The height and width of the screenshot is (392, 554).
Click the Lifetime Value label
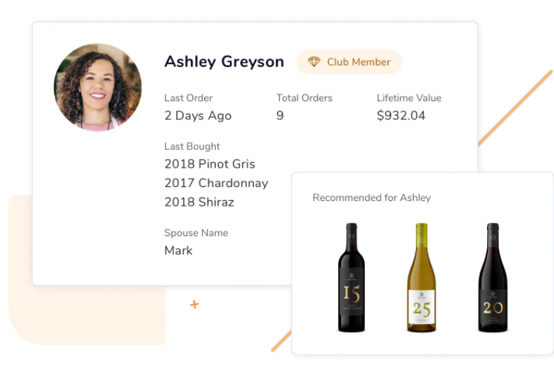(408, 97)
